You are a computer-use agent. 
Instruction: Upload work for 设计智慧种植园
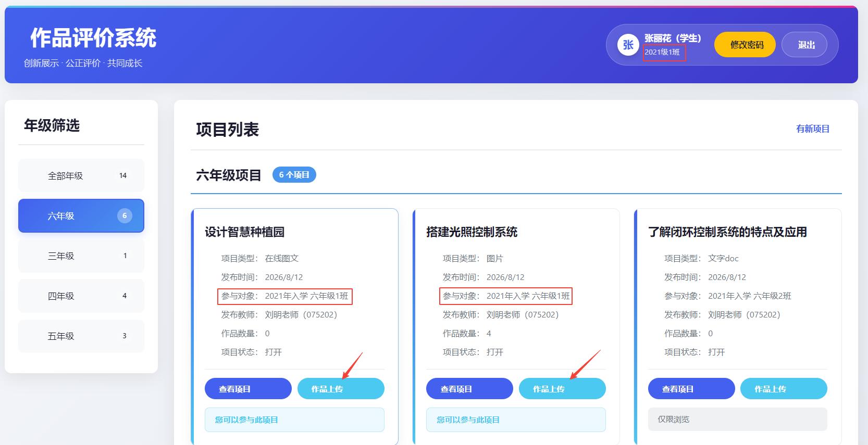point(341,389)
